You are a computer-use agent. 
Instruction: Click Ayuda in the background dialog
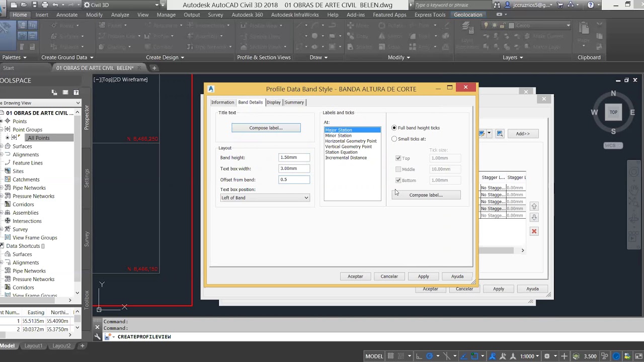532,289
